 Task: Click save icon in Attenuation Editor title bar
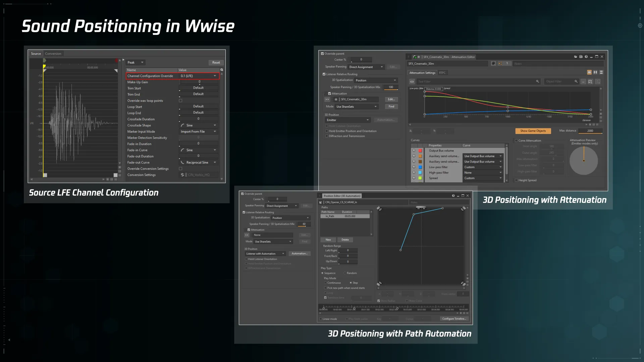pyautogui.click(x=581, y=57)
